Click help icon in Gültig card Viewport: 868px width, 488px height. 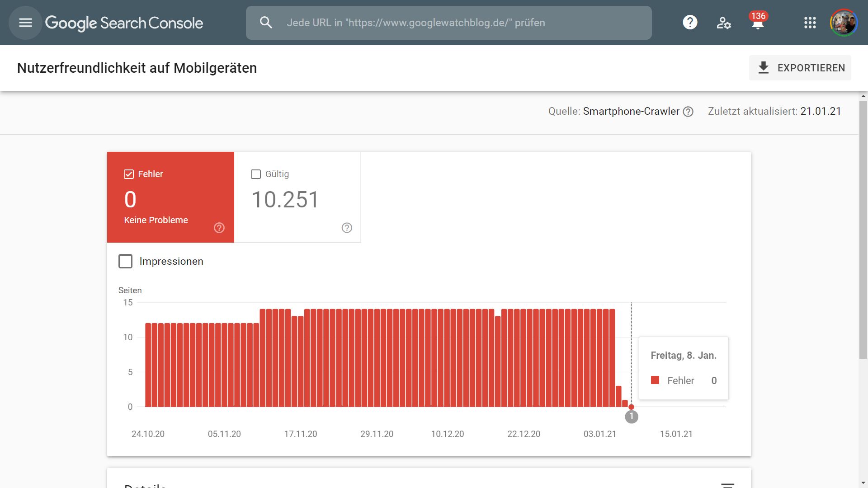[x=347, y=228]
